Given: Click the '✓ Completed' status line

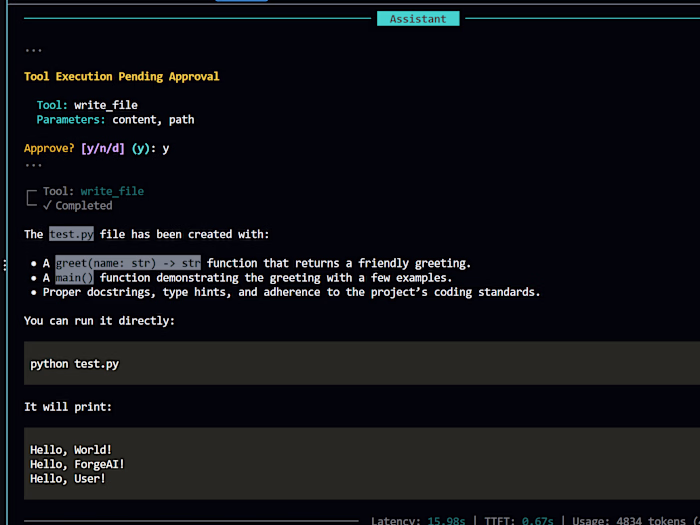Looking at the screenshot, I should [x=78, y=205].
